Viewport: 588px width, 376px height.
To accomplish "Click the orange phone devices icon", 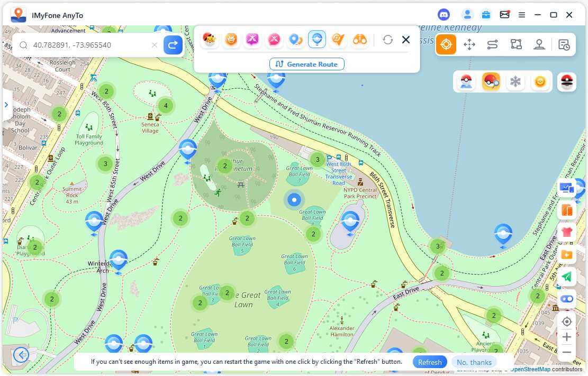I will [567, 210].
